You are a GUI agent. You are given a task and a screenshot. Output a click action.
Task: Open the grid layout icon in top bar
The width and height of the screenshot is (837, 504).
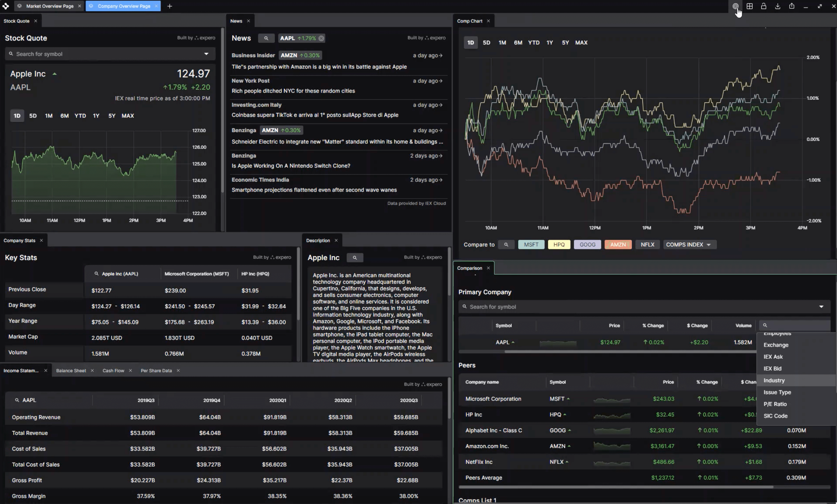pos(750,6)
